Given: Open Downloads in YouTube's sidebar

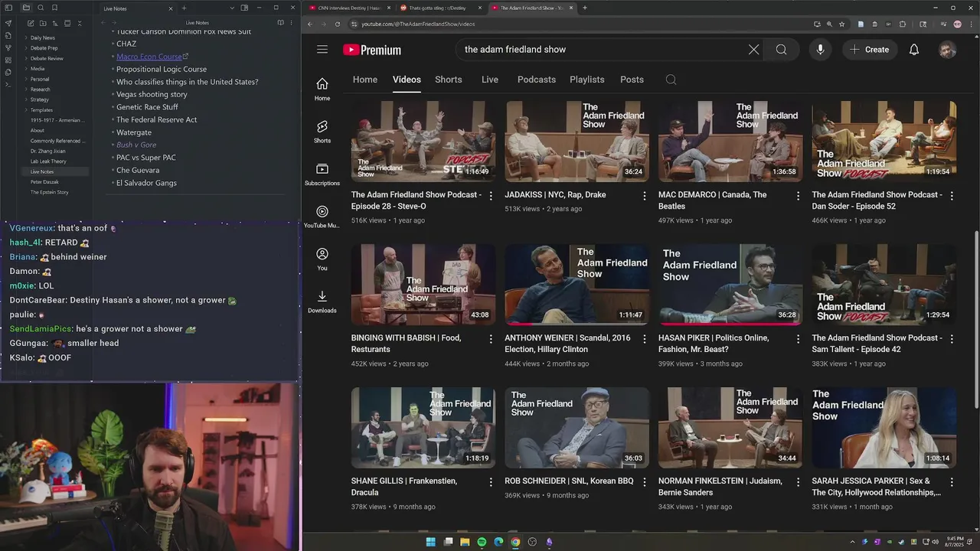Looking at the screenshot, I should click(322, 302).
